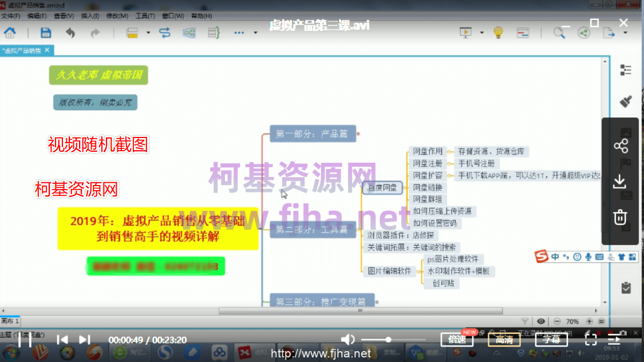This screenshot has height=362, width=644.
Task: Open the Topic icon dropdown arrow
Action: coord(148,33)
